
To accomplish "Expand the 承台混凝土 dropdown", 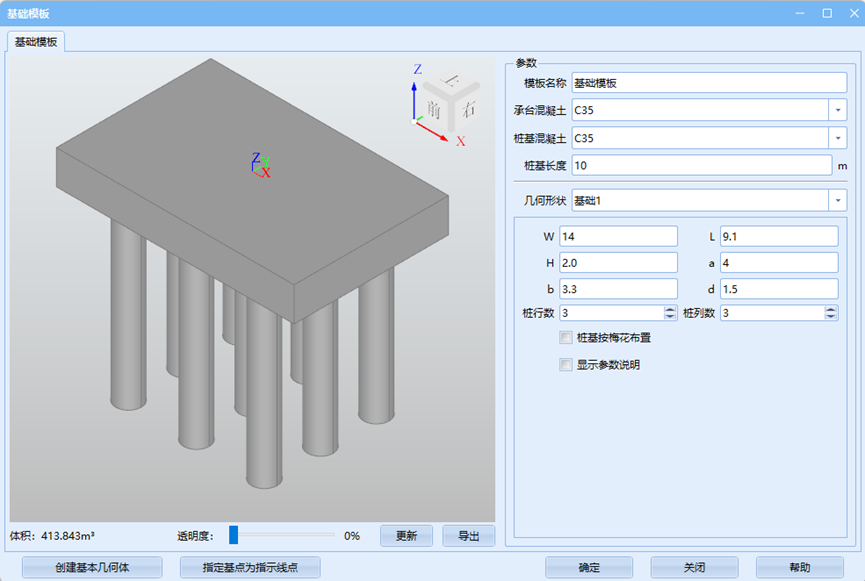I will (836, 110).
